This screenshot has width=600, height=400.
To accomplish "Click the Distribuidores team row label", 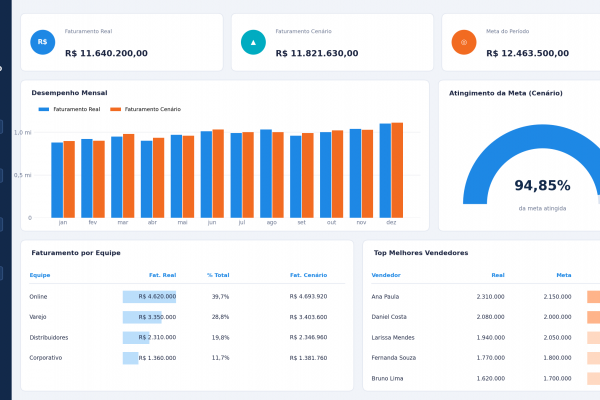I will tap(49, 338).
